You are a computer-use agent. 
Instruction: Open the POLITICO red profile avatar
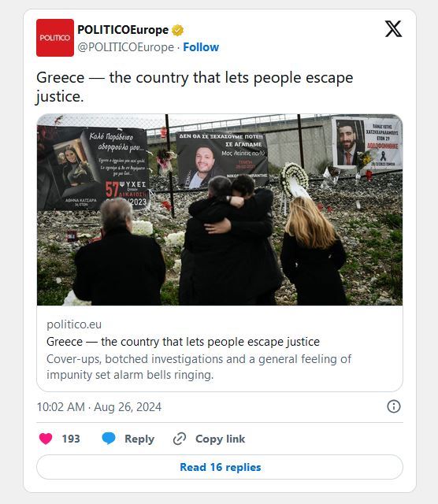point(55,38)
